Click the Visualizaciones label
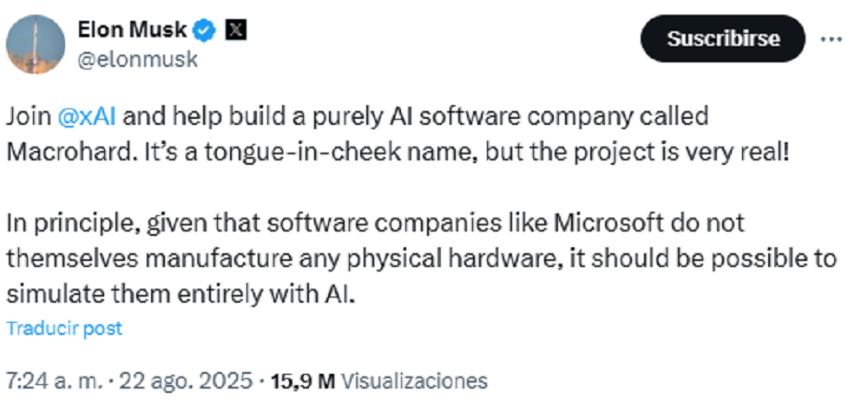This screenshot has height=412, width=868. pos(415,381)
